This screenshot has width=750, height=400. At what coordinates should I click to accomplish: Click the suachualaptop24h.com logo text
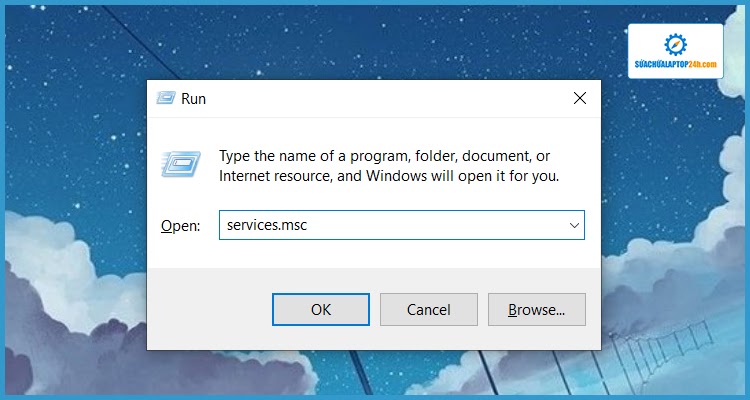tap(676, 64)
